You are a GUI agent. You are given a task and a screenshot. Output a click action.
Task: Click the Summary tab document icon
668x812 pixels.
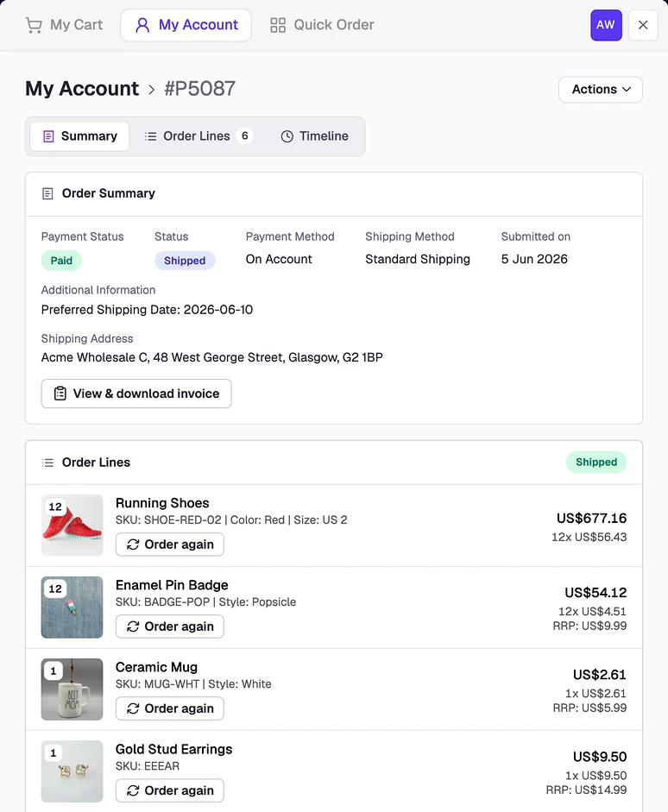(48, 136)
